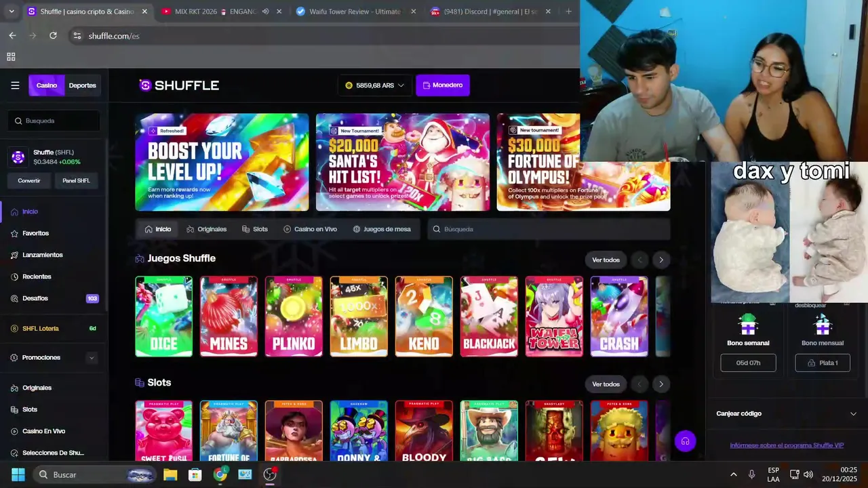Screen dimensions: 868x488
Task: Open Infórmese sobre el programa Shuffle VIP link
Action: (787, 445)
